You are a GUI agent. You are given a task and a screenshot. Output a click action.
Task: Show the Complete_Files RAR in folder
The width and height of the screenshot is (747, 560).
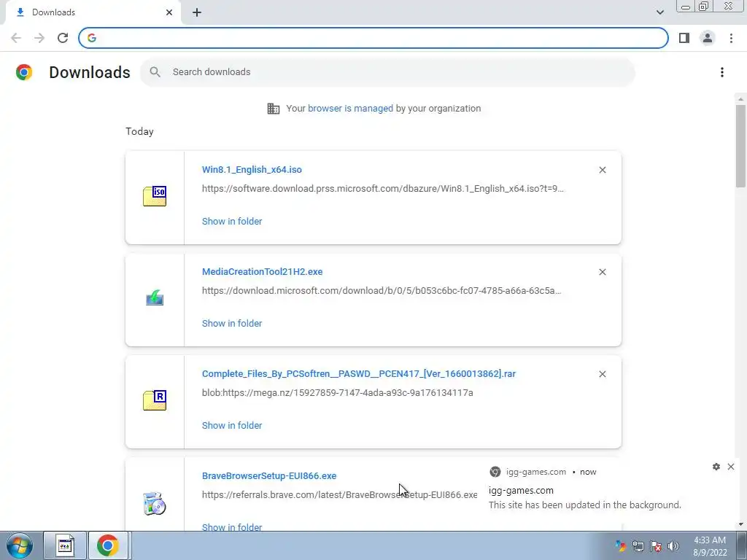(232, 426)
